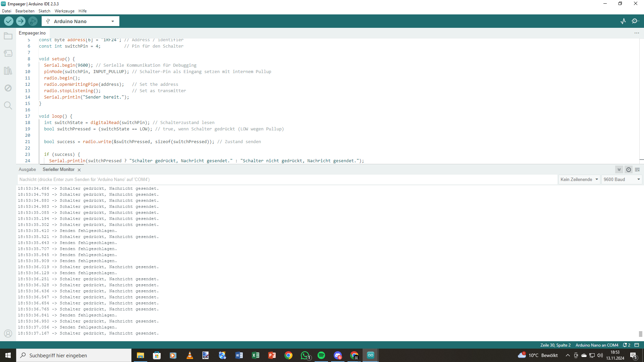
Task: Open File Explorer from the taskbar
Action: pos(140,355)
